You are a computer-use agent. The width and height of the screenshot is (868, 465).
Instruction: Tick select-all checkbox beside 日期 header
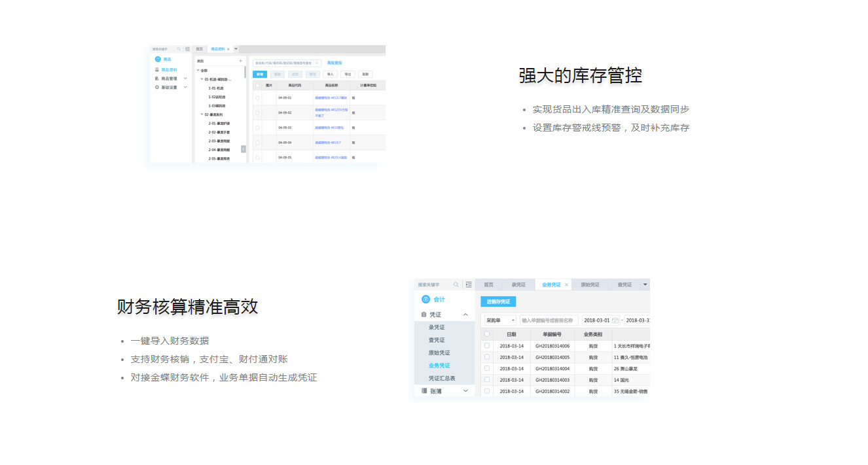486,334
